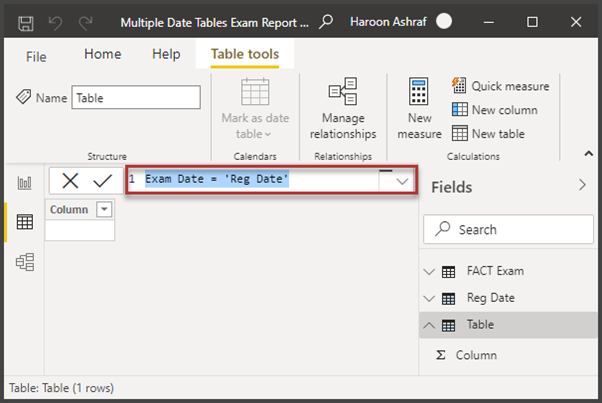Screen dimensions: 602x403
Task: Open the Column header filter dropdown
Action: pyautogui.click(x=104, y=210)
